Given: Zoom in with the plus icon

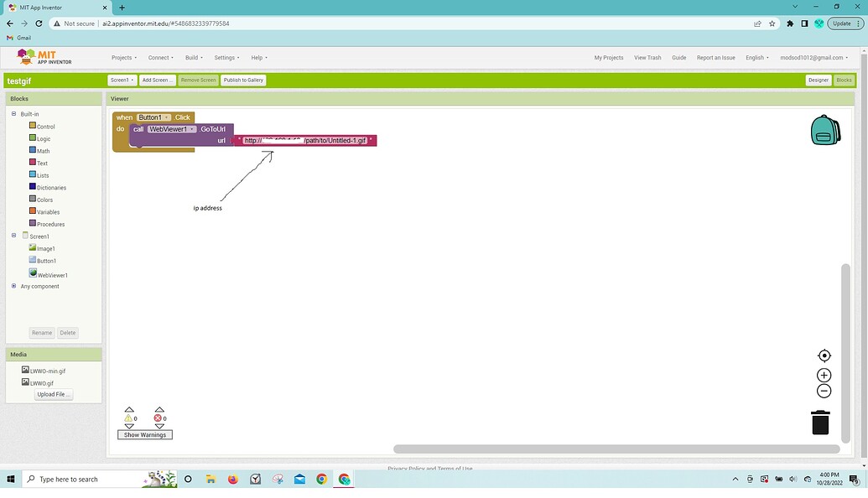Looking at the screenshot, I should tap(824, 376).
